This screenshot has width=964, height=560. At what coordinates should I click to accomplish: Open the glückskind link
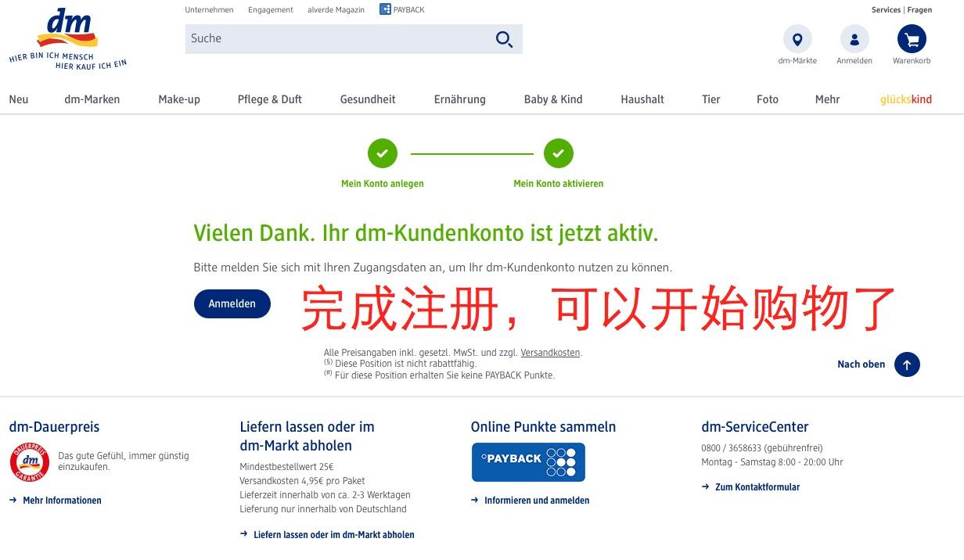(x=906, y=99)
